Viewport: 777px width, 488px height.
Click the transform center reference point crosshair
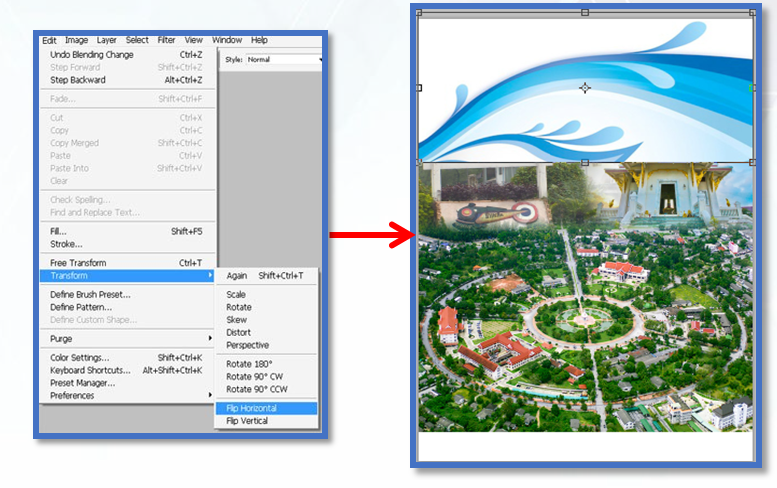(x=585, y=88)
